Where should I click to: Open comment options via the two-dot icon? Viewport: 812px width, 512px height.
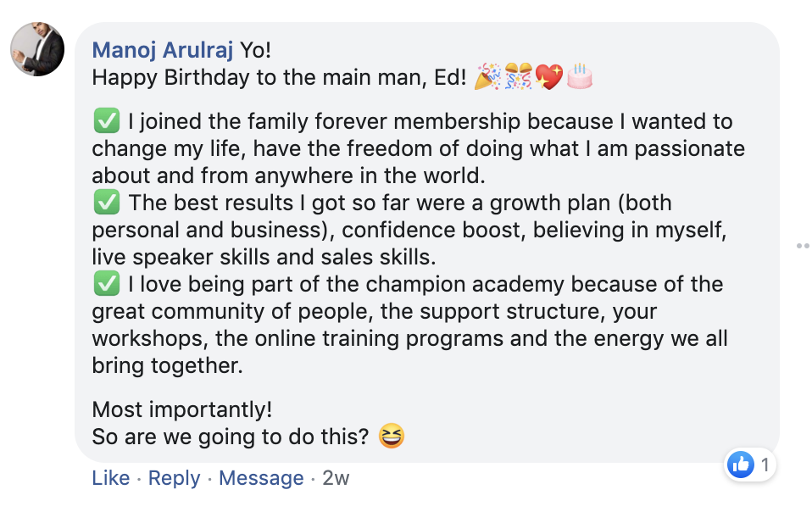coord(803,246)
